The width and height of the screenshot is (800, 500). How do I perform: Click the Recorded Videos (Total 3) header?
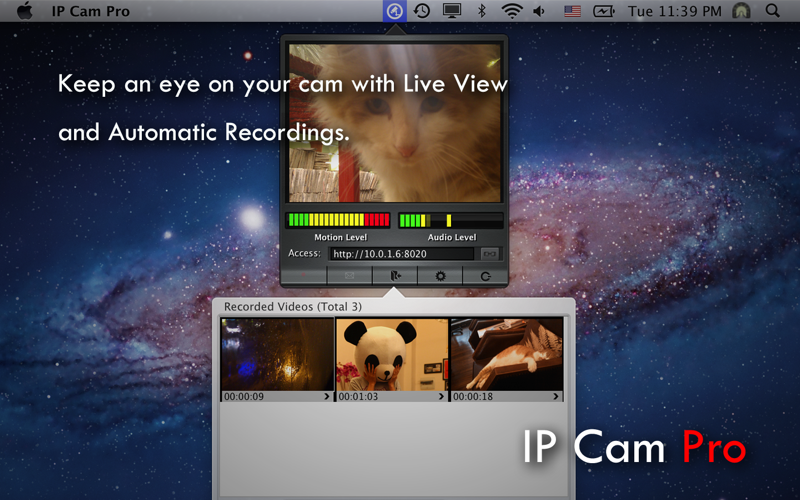293,307
